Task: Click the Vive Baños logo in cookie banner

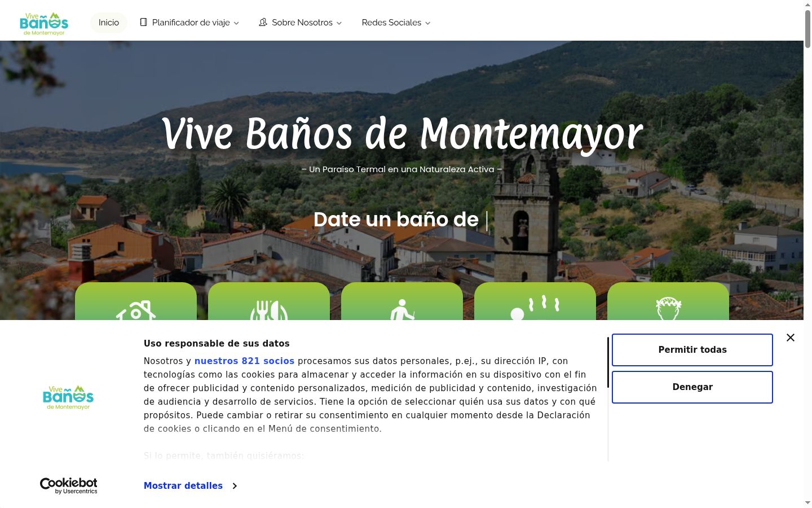Action: (x=68, y=398)
